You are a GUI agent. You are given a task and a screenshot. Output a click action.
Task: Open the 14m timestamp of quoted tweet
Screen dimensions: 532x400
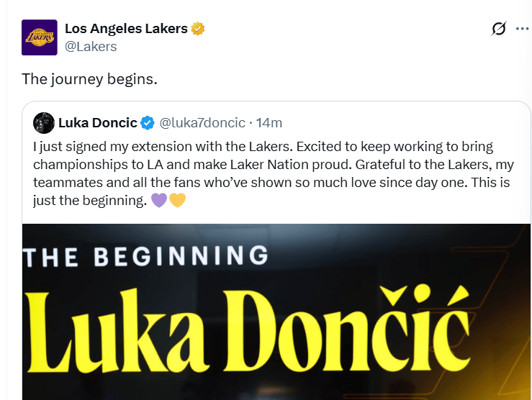click(269, 123)
